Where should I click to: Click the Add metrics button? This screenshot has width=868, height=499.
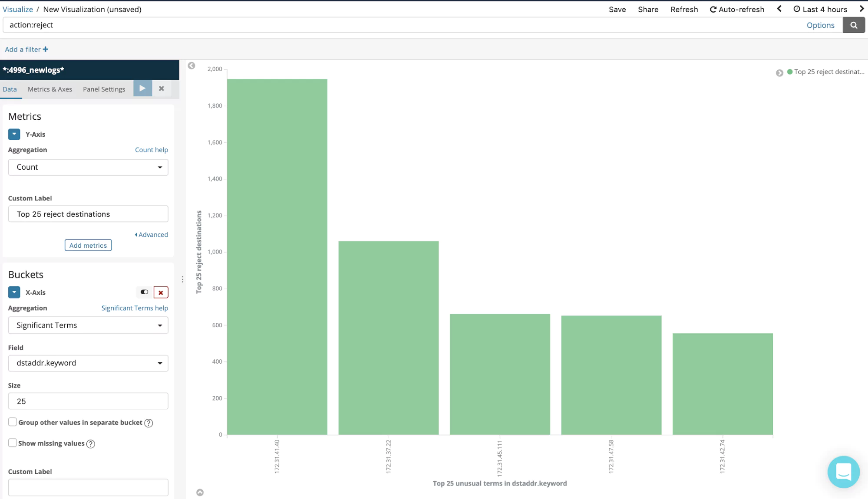point(88,245)
